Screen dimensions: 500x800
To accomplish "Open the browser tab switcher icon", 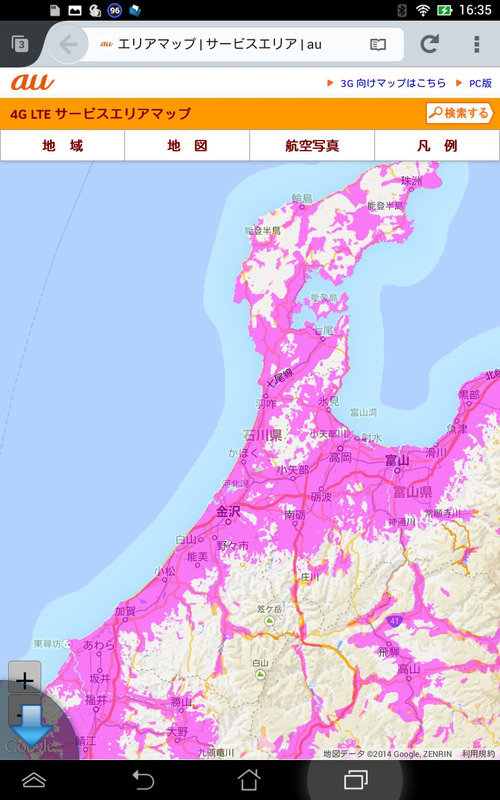I will pos(20,44).
